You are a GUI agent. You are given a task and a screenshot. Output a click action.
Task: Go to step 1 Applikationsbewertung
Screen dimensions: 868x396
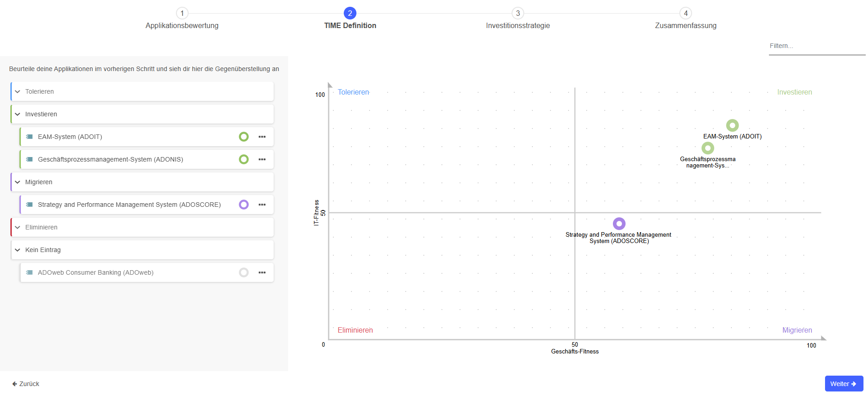point(182,14)
